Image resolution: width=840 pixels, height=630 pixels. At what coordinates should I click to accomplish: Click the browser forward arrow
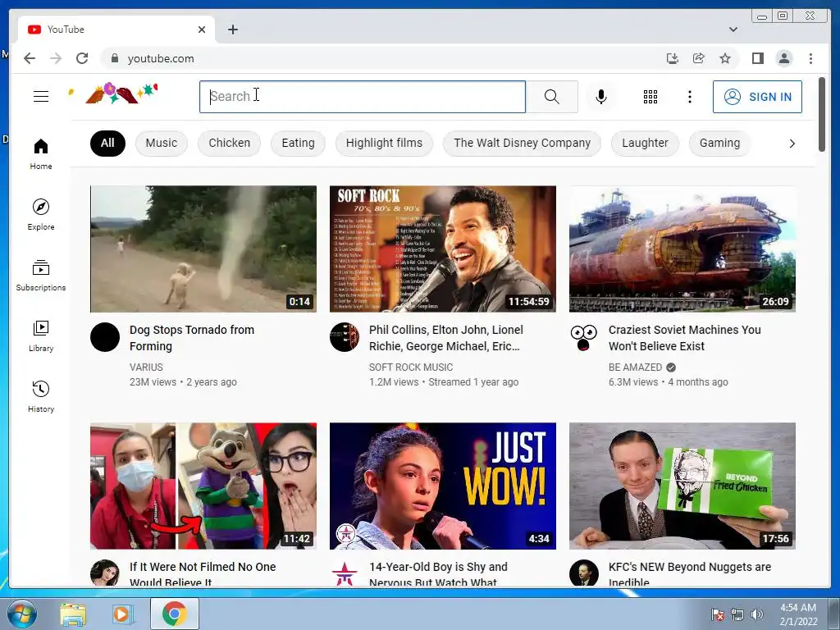point(56,58)
